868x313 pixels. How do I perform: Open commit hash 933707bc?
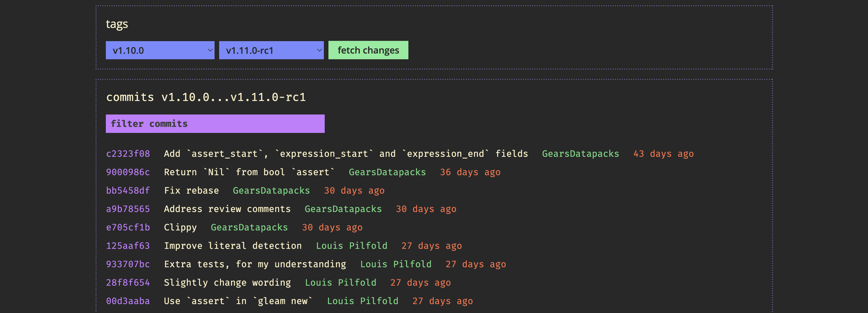(x=128, y=264)
